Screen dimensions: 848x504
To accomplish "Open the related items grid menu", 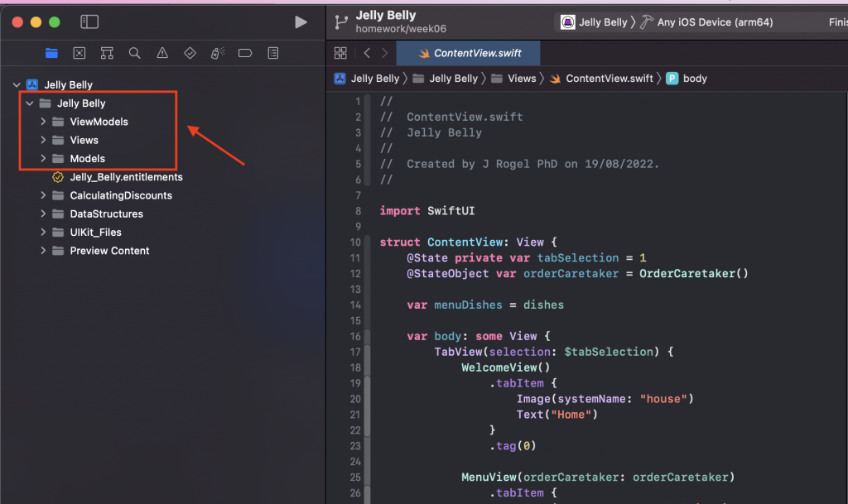I will tap(340, 53).
